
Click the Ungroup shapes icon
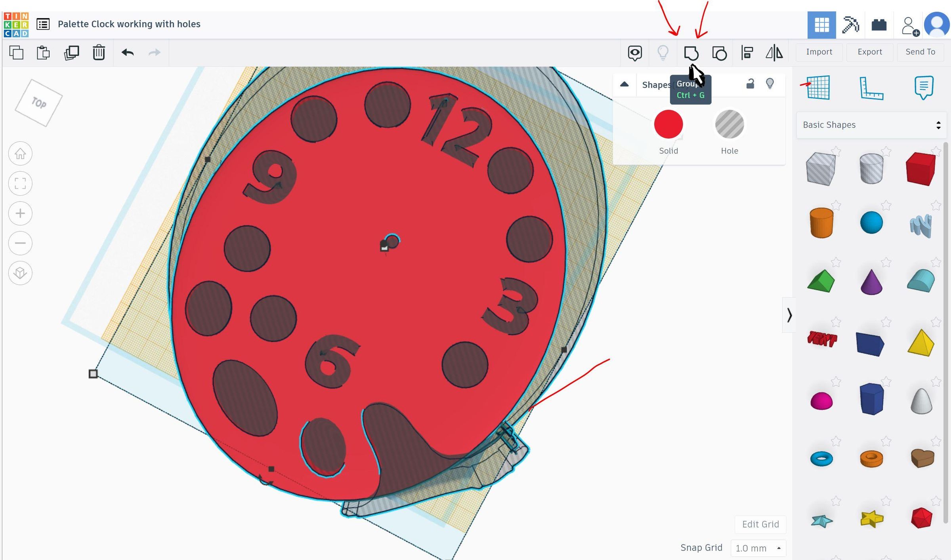tap(719, 53)
